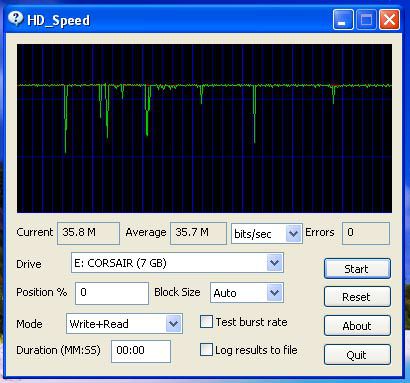Image resolution: width=410 pixels, height=383 pixels.
Task: Click the Mode label text
Action: [x=29, y=324]
